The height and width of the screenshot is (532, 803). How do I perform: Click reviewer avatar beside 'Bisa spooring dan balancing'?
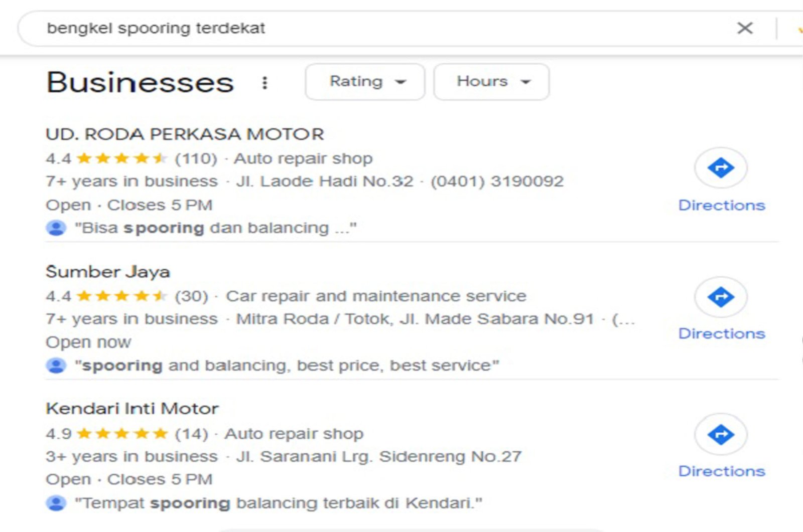(56, 228)
